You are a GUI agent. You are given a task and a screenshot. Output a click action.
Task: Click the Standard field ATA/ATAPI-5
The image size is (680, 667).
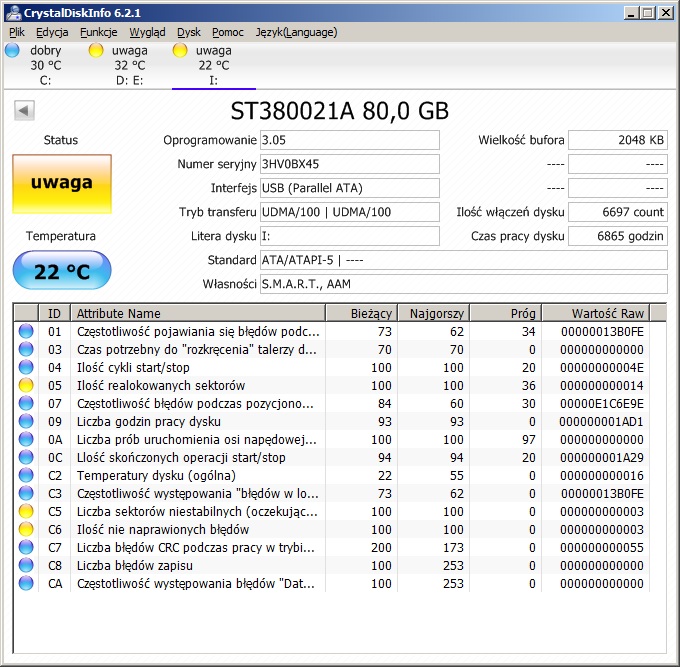pyautogui.click(x=464, y=260)
